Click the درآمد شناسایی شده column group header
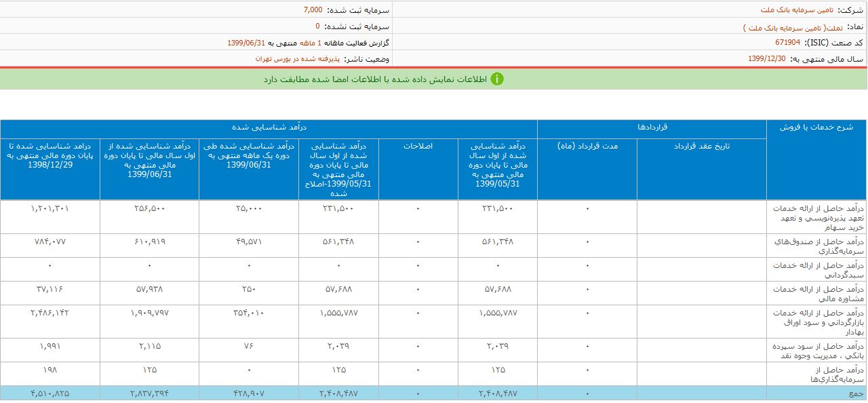The height and width of the screenshot is (403, 868). pyautogui.click(x=269, y=128)
